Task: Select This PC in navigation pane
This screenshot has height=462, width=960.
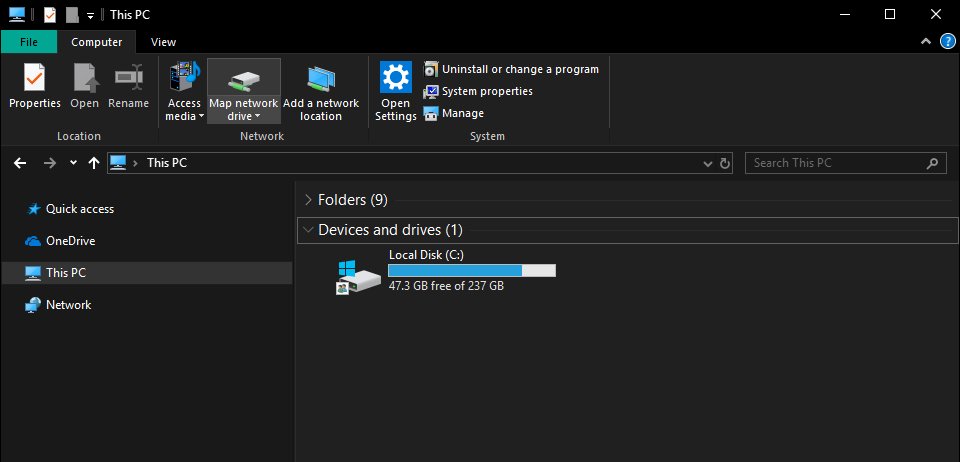Action: click(147, 273)
